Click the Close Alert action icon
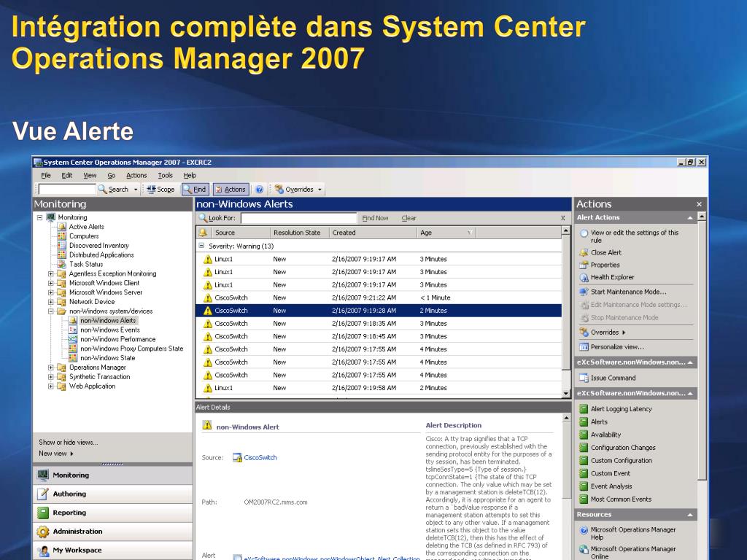 [x=584, y=252]
